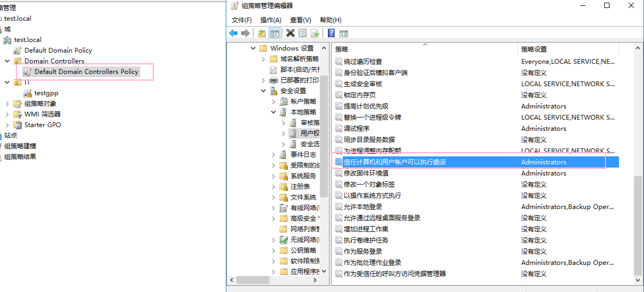Image resolution: width=644 pixels, height=292 pixels.
Task: Click the Export List toolbar icon
Action: (x=315, y=33)
